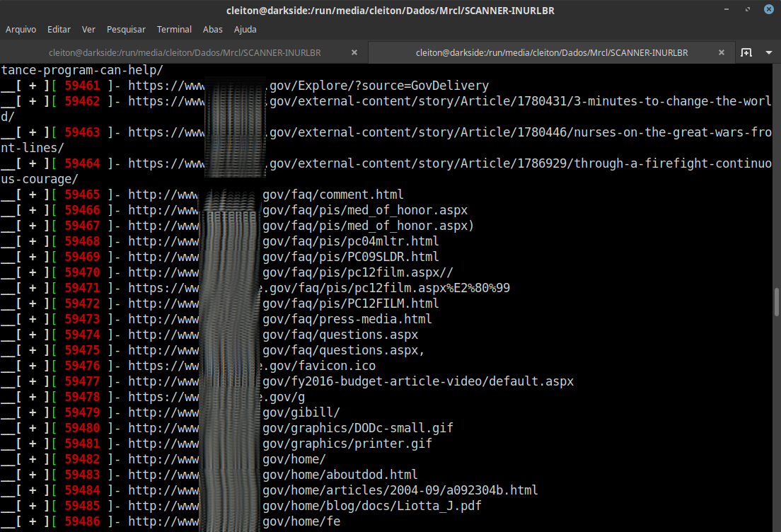
Task: Open the Terminal menu
Action: click(x=174, y=29)
